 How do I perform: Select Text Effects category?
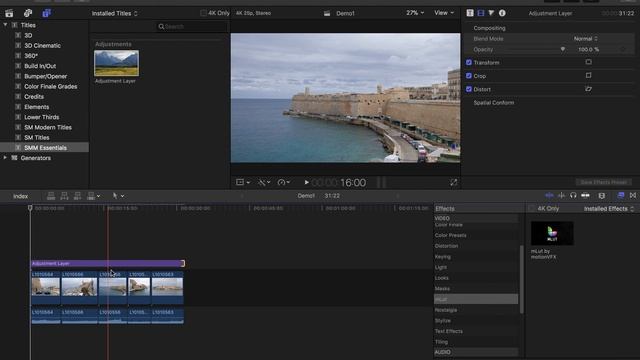pos(449,331)
